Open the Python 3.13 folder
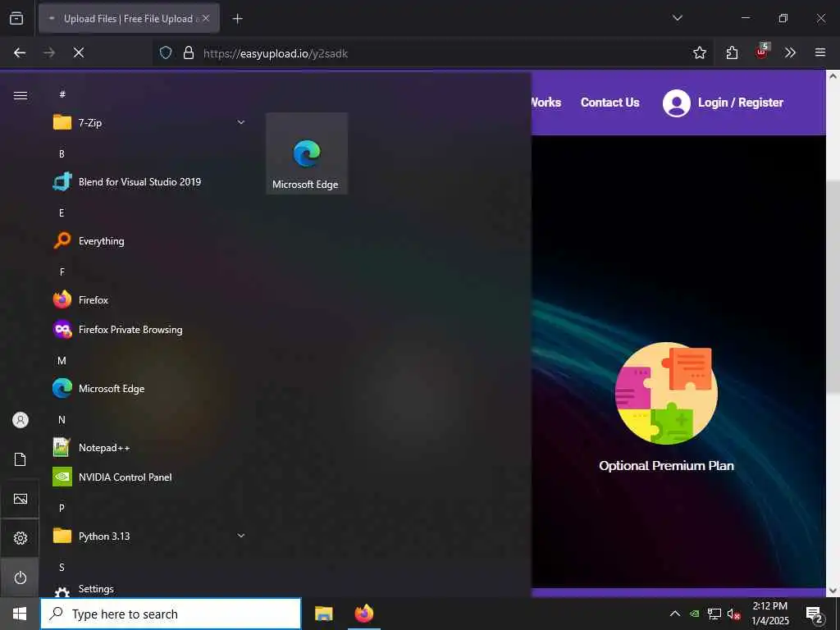The image size is (840, 630). (148, 536)
